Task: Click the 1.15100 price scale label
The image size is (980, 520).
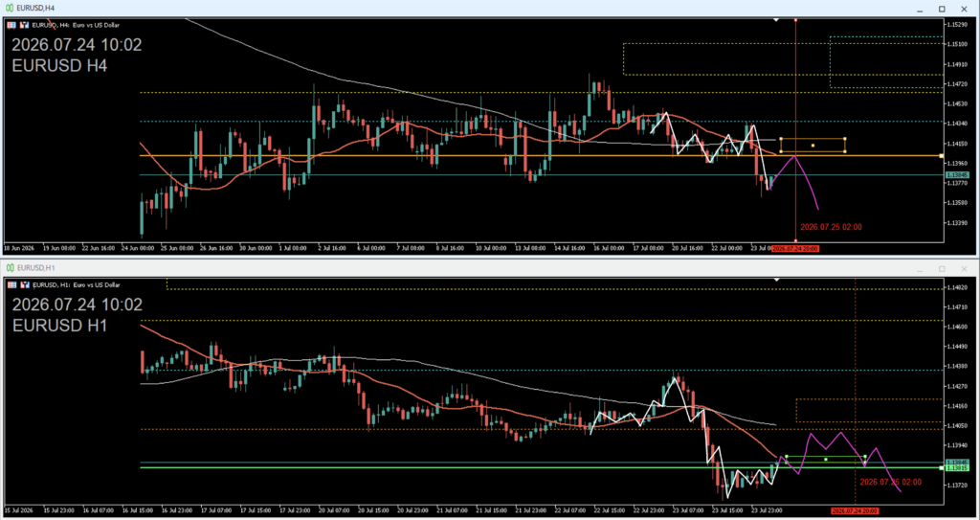Action: [x=955, y=44]
